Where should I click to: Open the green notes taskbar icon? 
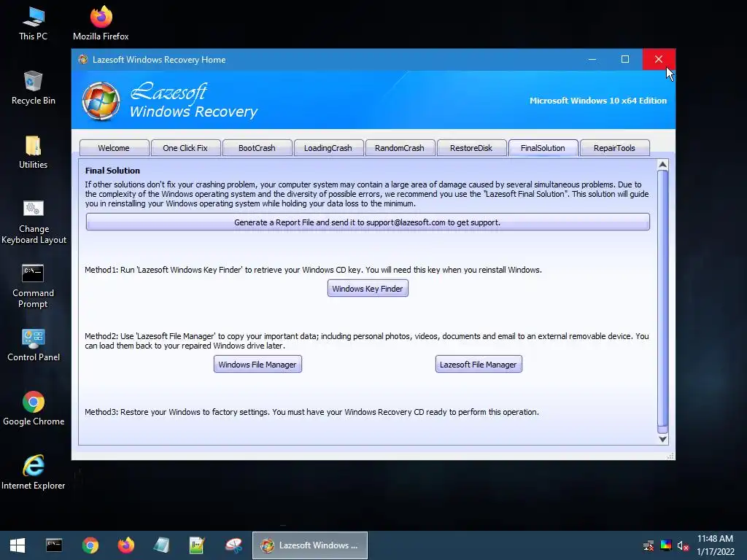click(197, 545)
